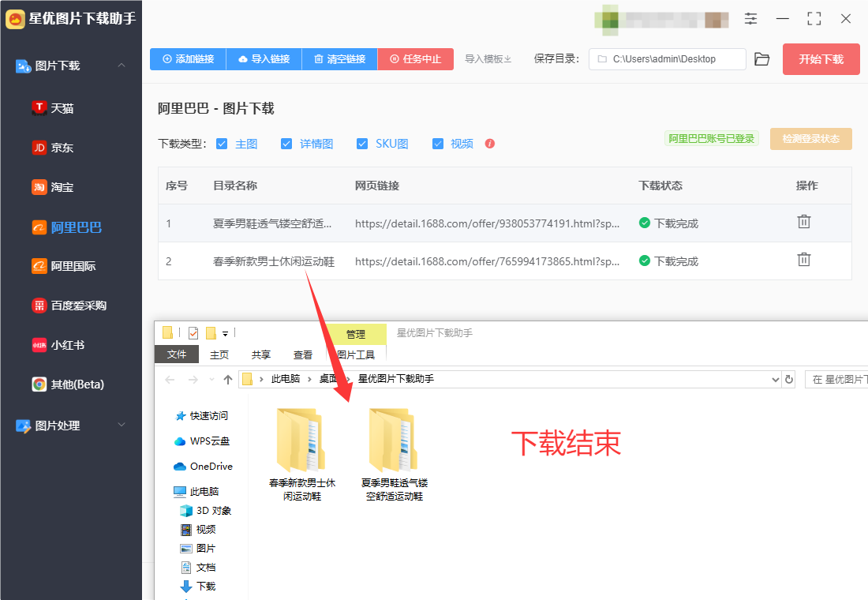Go forward in the Explorer window
This screenshot has width=868, height=600.
click(193, 380)
